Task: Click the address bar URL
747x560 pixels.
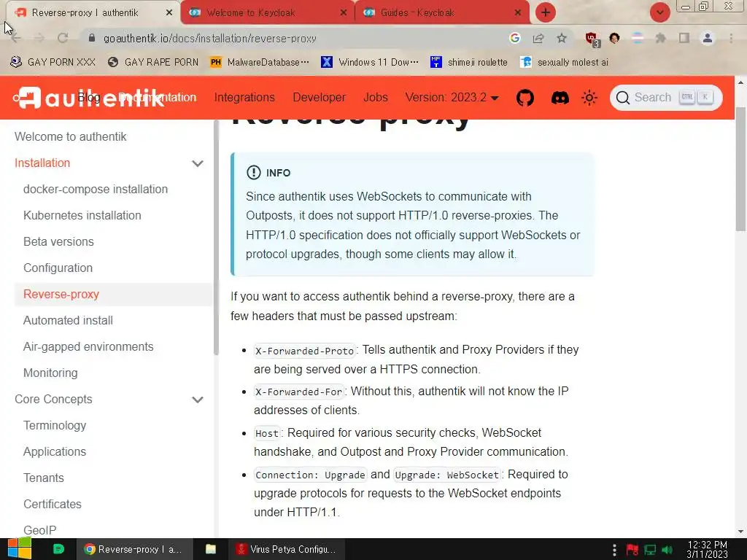Action: [209, 39]
